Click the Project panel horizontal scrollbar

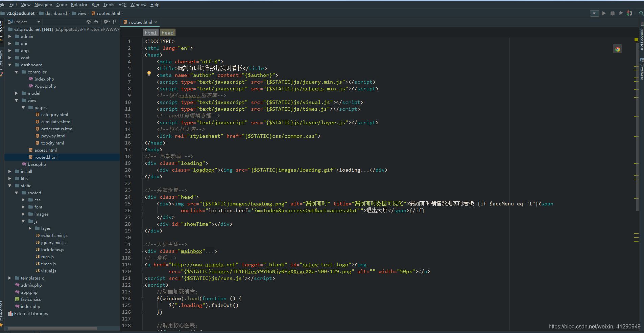(52, 328)
